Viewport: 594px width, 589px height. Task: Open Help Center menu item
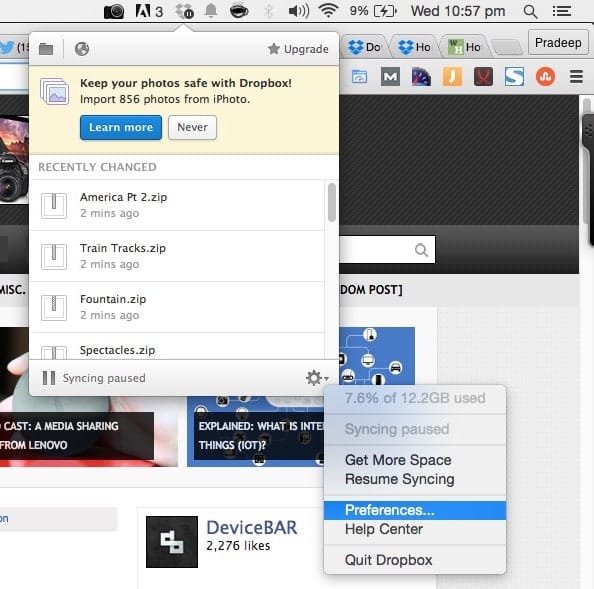click(x=415, y=529)
